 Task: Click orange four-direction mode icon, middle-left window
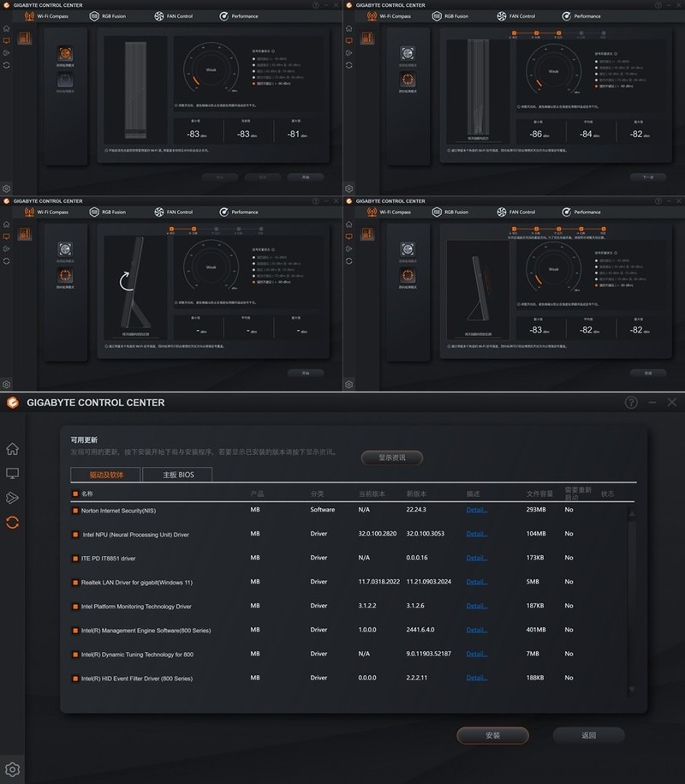pyautogui.click(x=65, y=275)
